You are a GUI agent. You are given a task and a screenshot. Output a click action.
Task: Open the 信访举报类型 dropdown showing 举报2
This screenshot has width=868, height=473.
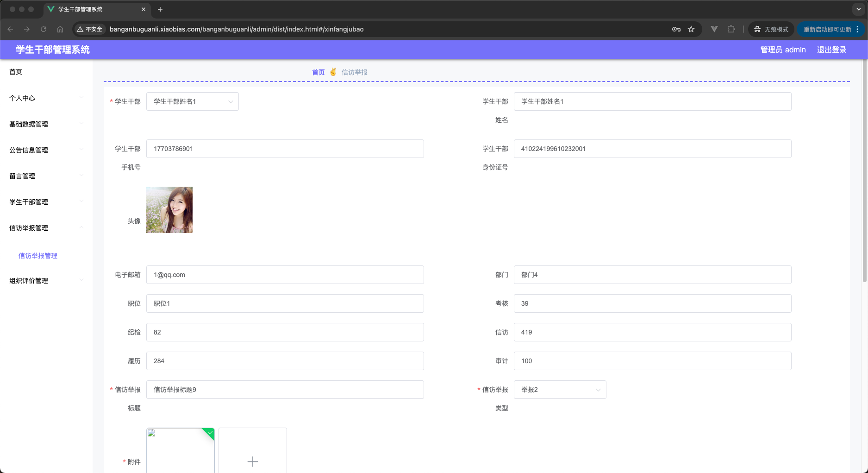coord(560,390)
